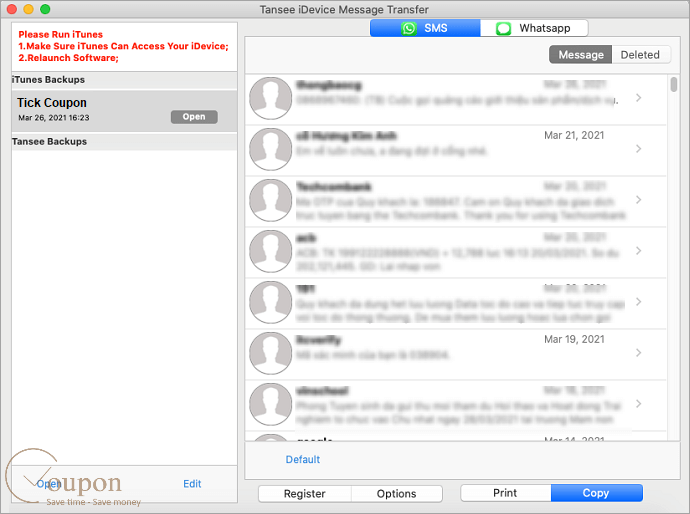
Task: Open the Mar 21, 2021 conversation row
Action: (x=455, y=151)
